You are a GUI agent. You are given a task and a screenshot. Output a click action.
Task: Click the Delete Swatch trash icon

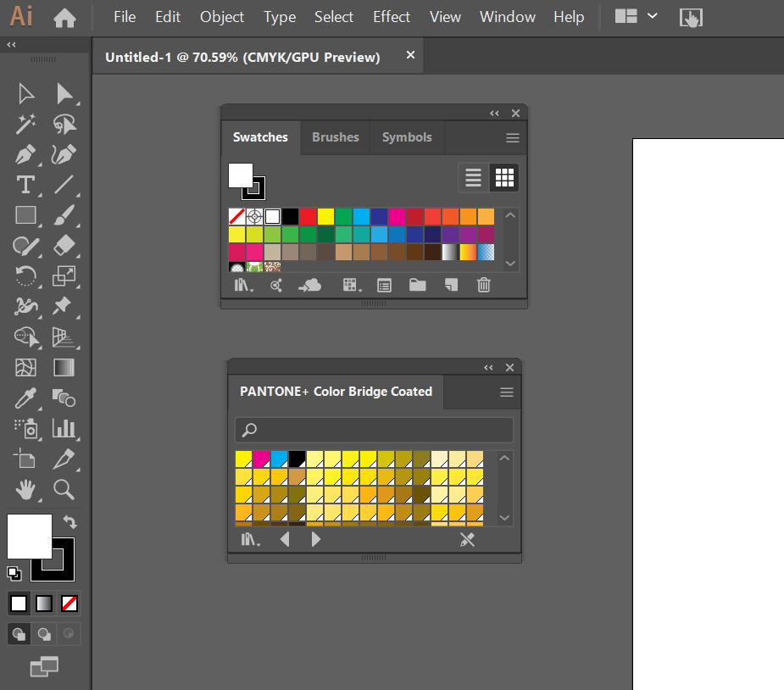[483, 285]
